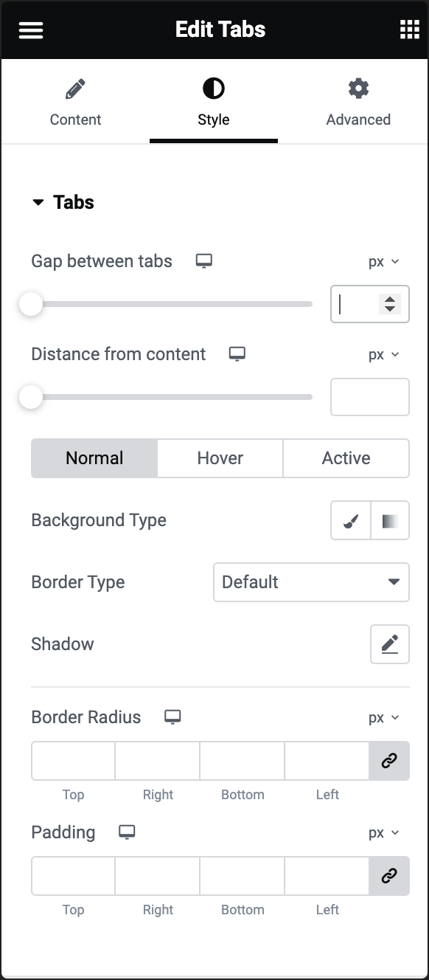Select the Content tab pencil icon

[x=74, y=87]
